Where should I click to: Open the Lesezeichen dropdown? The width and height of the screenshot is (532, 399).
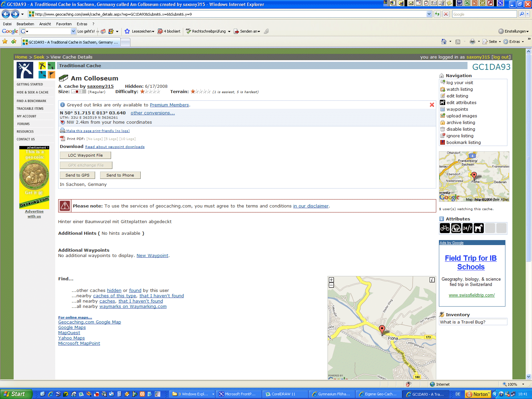(153, 32)
